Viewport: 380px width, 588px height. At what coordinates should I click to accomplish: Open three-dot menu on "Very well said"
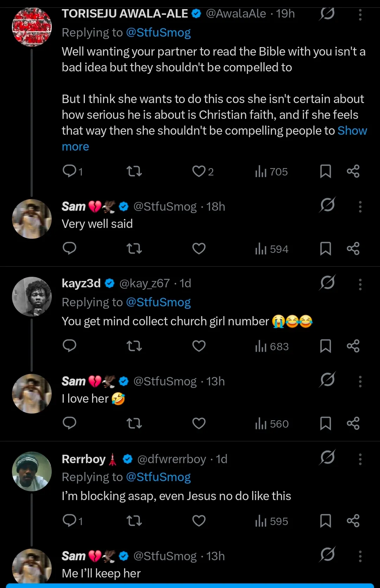click(360, 207)
